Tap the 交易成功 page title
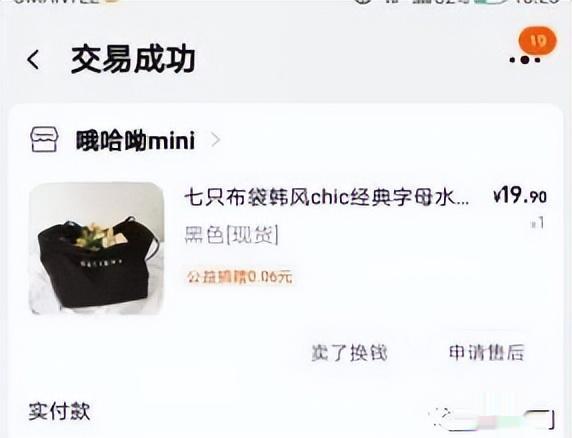The image size is (572, 438). 133,59
